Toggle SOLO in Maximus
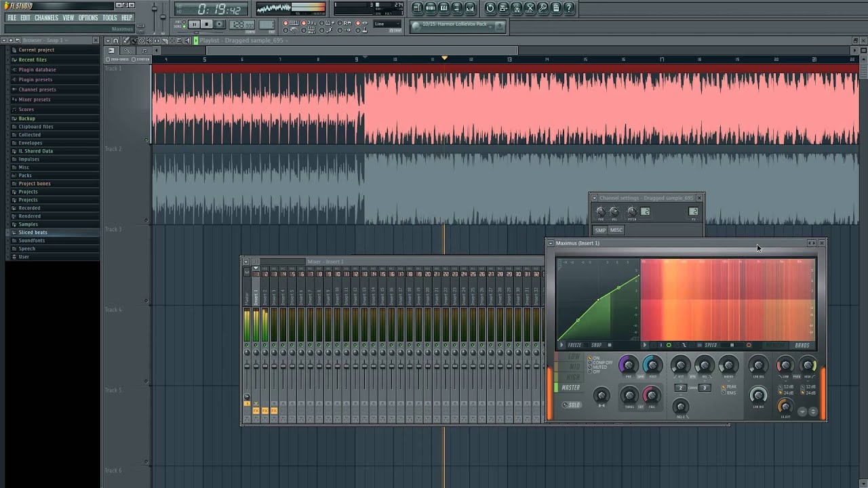Viewport: 868px width, 488px height. click(572, 405)
